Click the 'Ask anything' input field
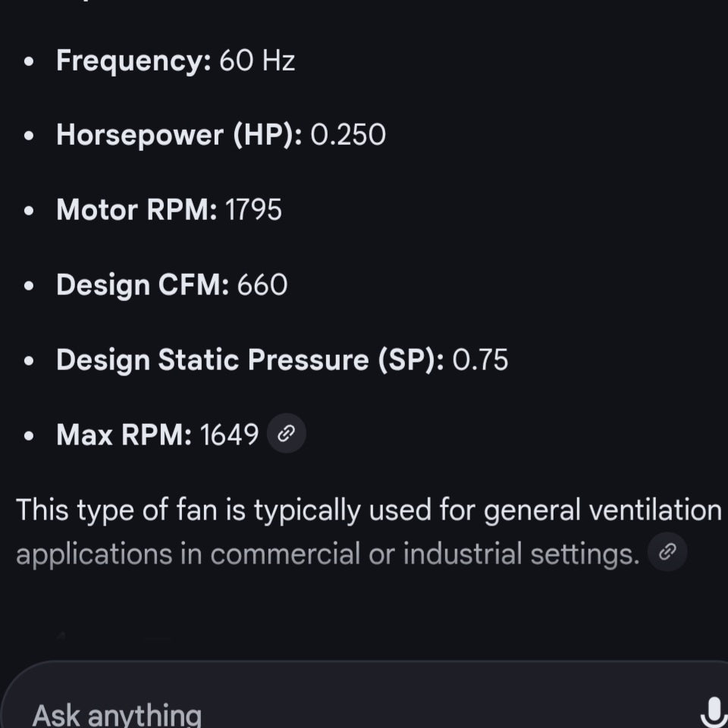This screenshot has width=728, height=728. click(303, 713)
